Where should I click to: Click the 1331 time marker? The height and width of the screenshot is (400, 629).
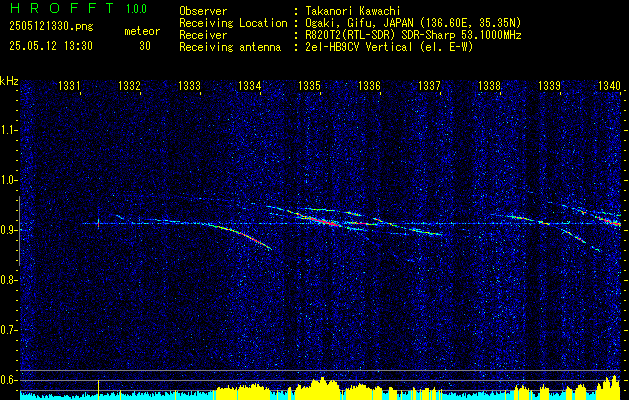[x=69, y=85]
